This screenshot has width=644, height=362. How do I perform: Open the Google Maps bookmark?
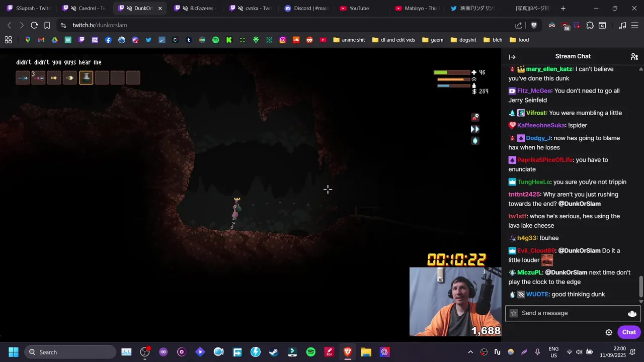(28, 40)
